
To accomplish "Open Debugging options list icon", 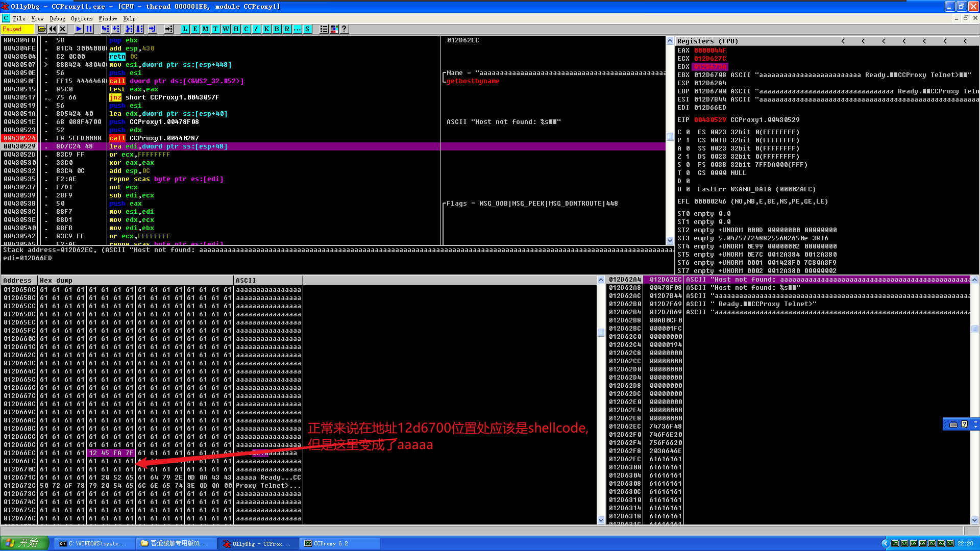I will pyautogui.click(x=324, y=29).
